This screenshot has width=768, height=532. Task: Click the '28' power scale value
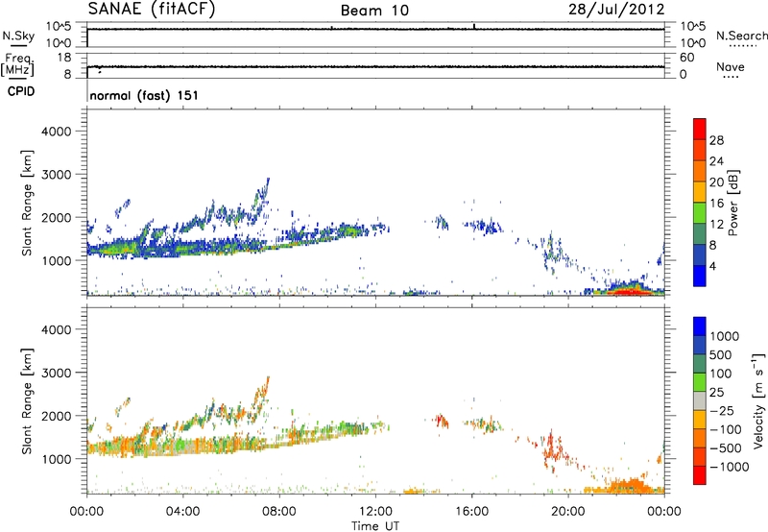pos(716,140)
